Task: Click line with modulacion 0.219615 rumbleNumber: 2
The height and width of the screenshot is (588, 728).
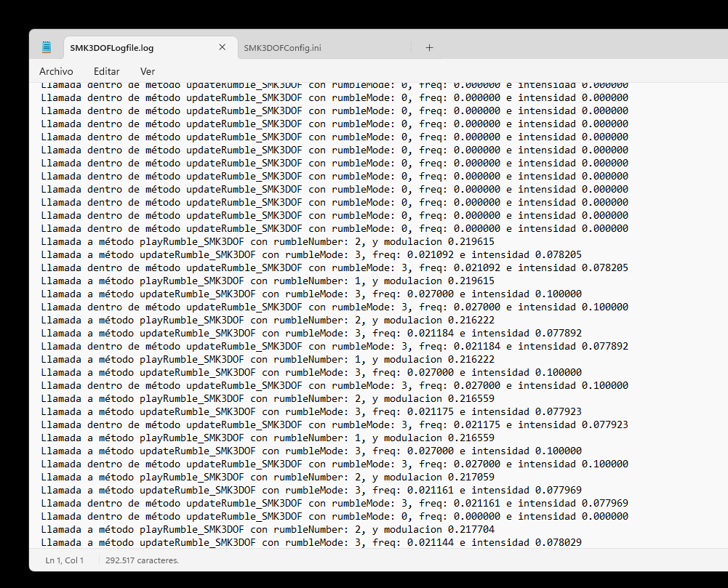Action: (x=268, y=242)
